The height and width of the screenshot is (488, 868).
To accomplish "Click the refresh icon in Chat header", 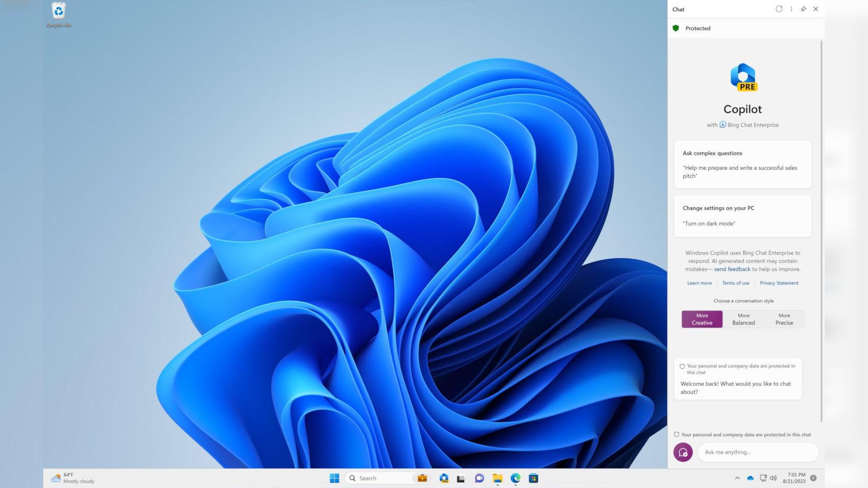I will tap(778, 9).
